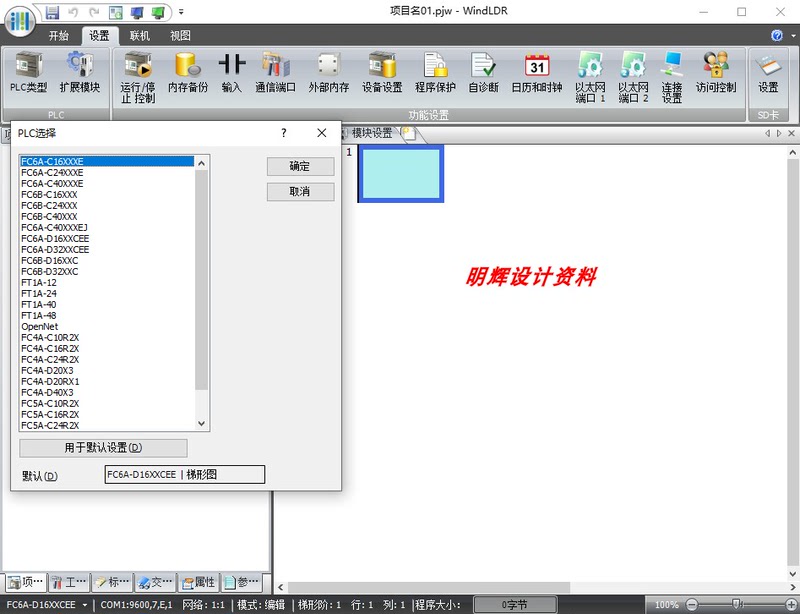Click the 运行/停止控制 icon

138,77
